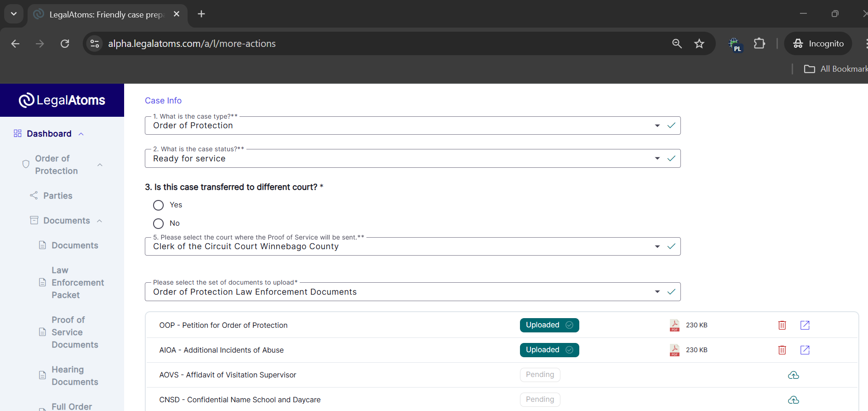Click the OOP Petition PDF file icon
This screenshot has height=411, width=868.
click(x=674, y=325)
